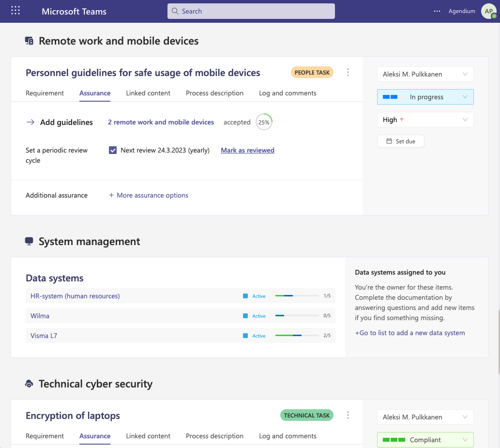Open the Encryption of laptops owner dropdown
500x448 pixels.
(x=425, y=417)
